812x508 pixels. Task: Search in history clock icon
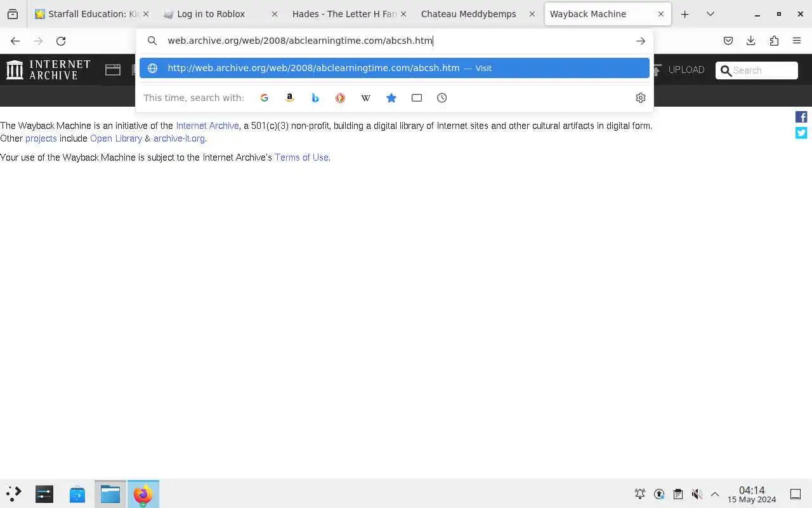442,98
